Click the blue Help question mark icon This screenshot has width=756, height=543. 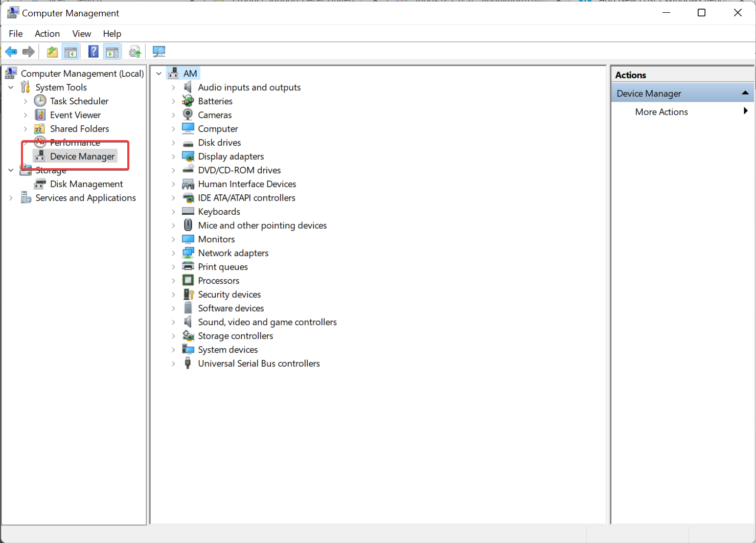pyautogui.click(x=94, y=52)
